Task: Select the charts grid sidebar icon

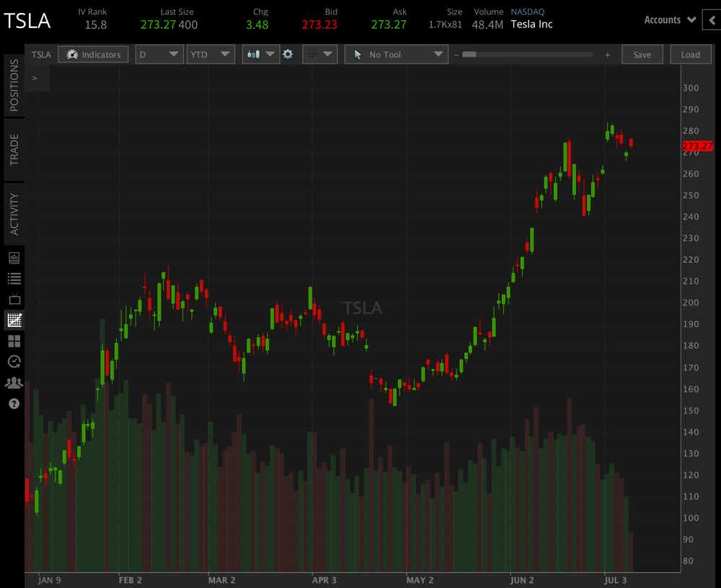Action: [14, 320]
